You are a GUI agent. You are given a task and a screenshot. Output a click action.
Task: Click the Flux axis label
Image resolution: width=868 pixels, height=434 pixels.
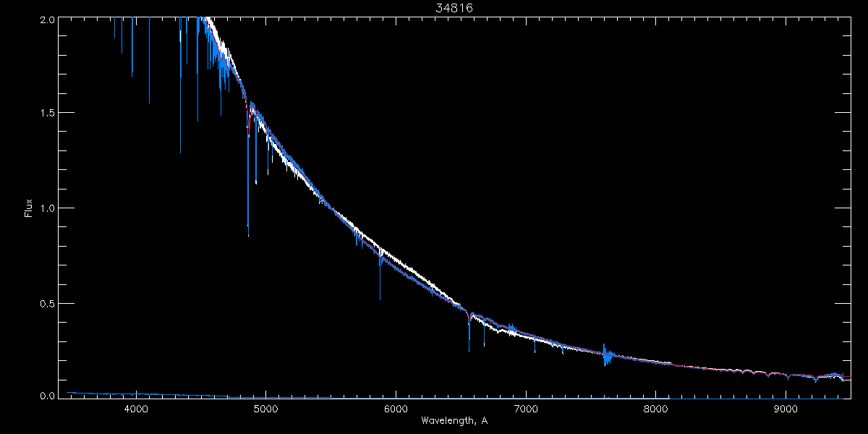coord(29,208)
